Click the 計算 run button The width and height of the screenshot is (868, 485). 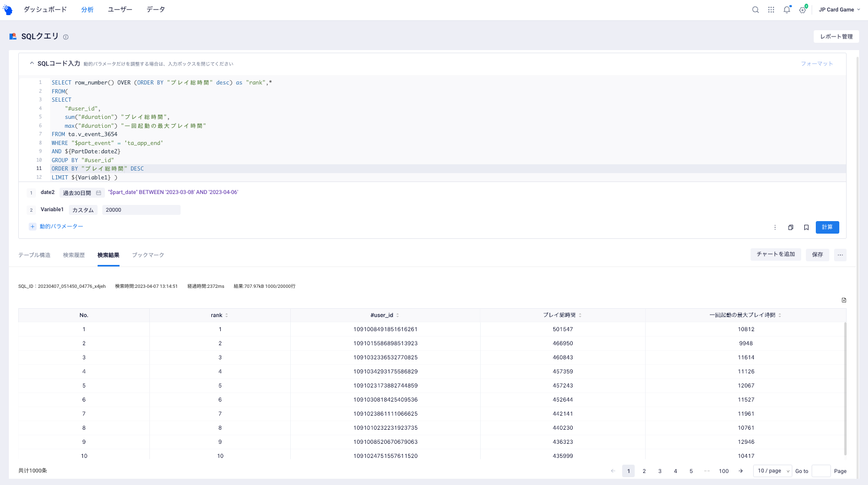827,227
